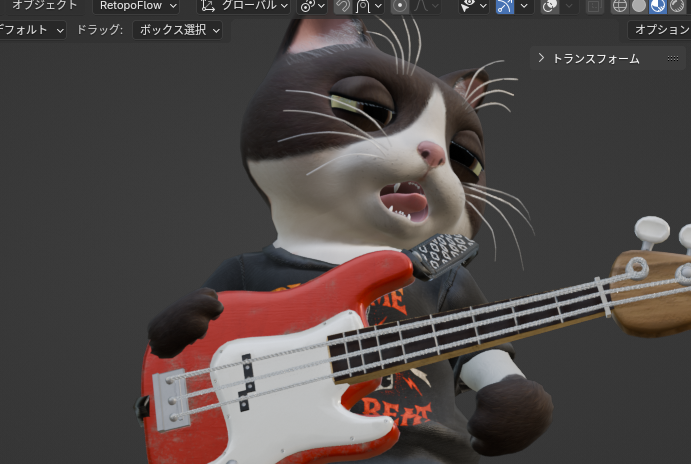The height and width of the screenshot is (464, 691).
Task: Open the RetopoFlow dropdown menu
Action: tap(136, 6)
